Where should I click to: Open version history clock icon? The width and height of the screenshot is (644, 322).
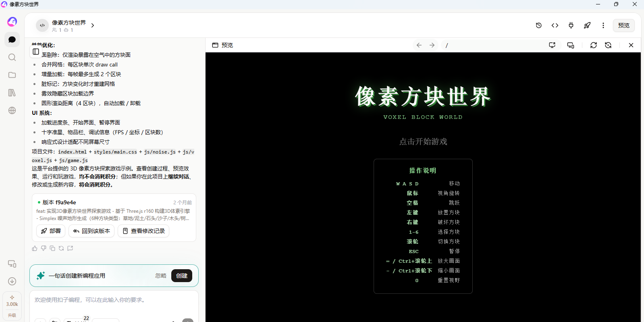(539, 25)
